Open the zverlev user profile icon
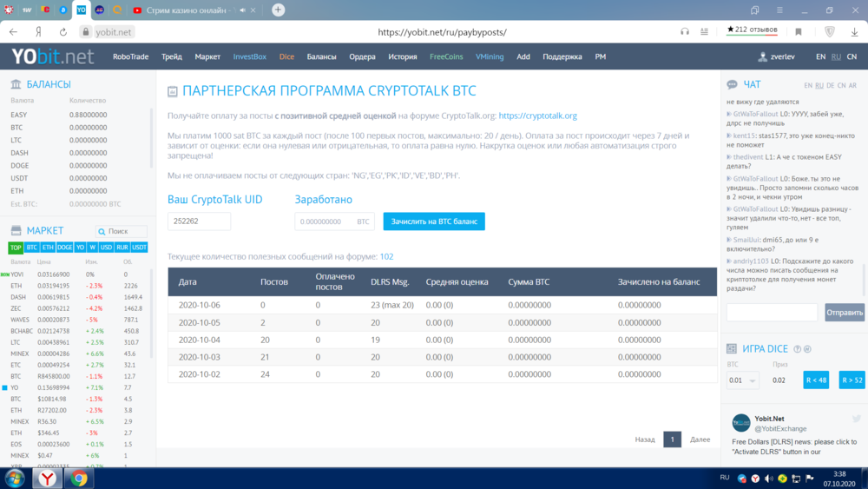Viewport: 868px width, 489px height. (x=762, y=56)
